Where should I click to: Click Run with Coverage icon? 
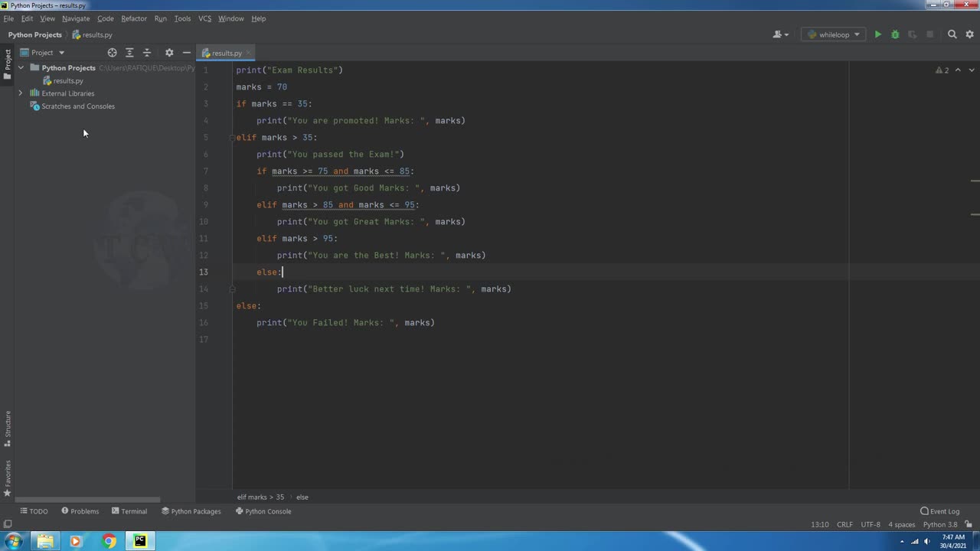pos(913,34)
